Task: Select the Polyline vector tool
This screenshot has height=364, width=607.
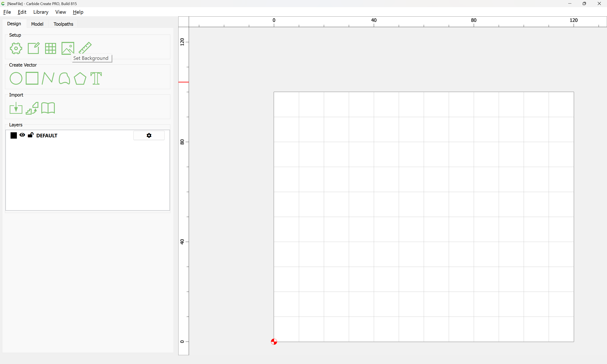Action: pos(48,78)
